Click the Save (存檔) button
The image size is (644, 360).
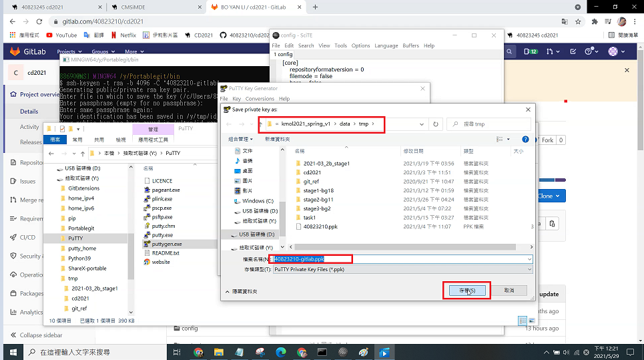467,291
